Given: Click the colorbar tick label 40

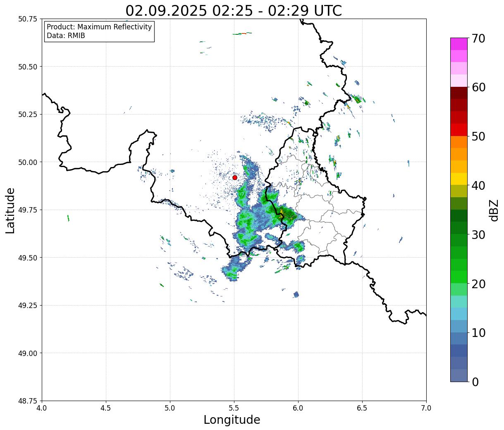Looking at the screenshot, I should coord(478,186).
